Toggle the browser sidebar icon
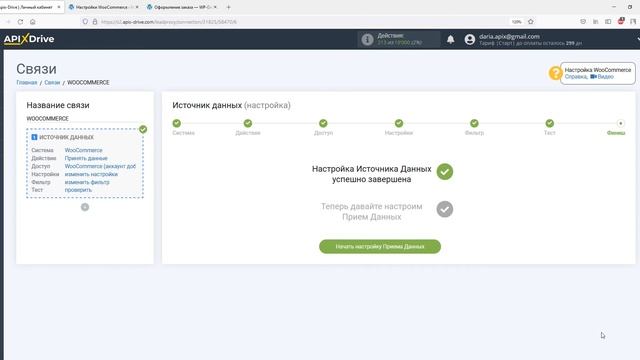The width and height of the screenshot is (640, 360). coord(608,22)
